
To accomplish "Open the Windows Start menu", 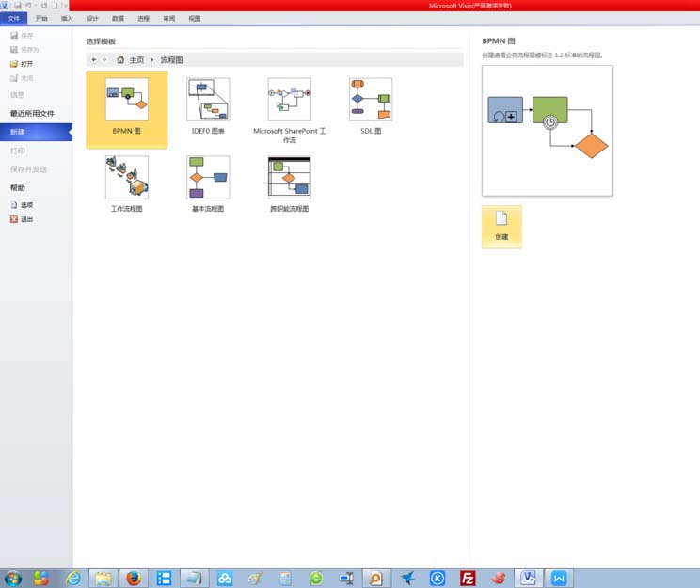I will point(12,579).
